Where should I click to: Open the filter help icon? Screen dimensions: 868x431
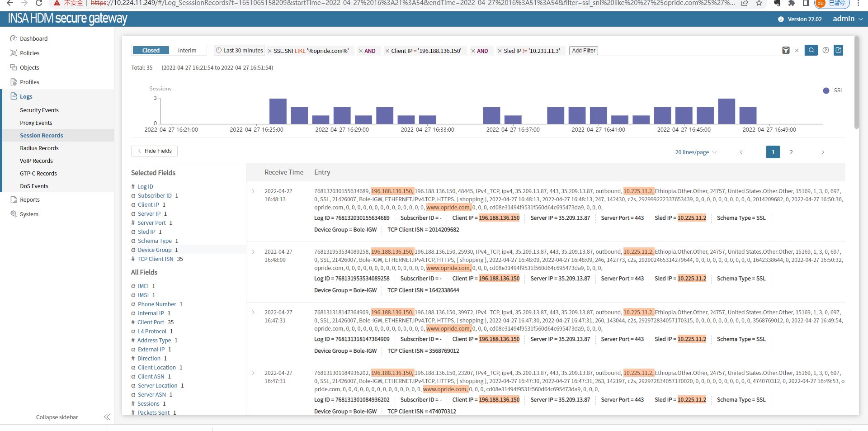[826, 50]
